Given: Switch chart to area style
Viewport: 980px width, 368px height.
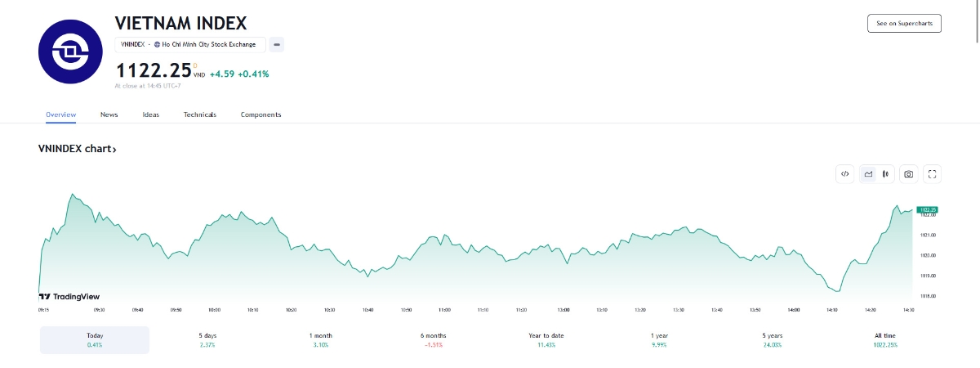Looking at the screenshot, I should pos(868,173).
